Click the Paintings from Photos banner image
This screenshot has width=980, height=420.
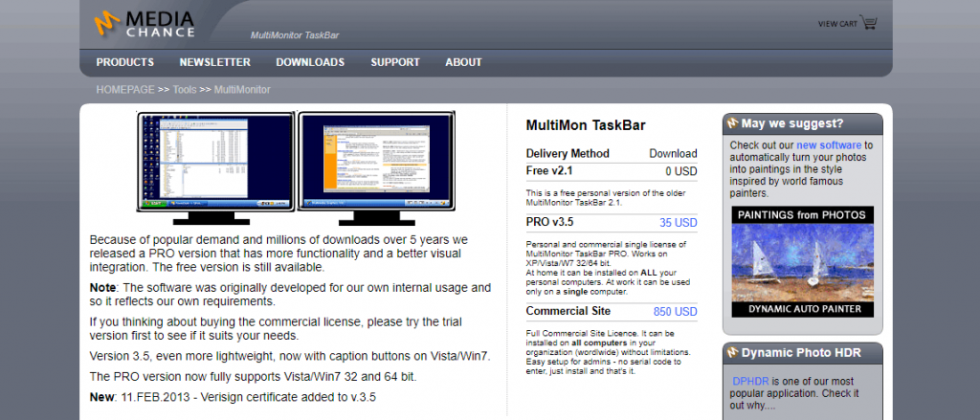pyautogui.click(x=803, y=262)
